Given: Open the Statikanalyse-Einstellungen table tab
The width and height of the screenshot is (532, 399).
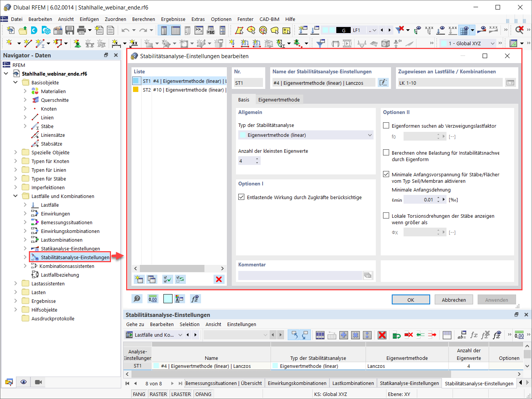Looking at the screenshot, I should [409, 383].
